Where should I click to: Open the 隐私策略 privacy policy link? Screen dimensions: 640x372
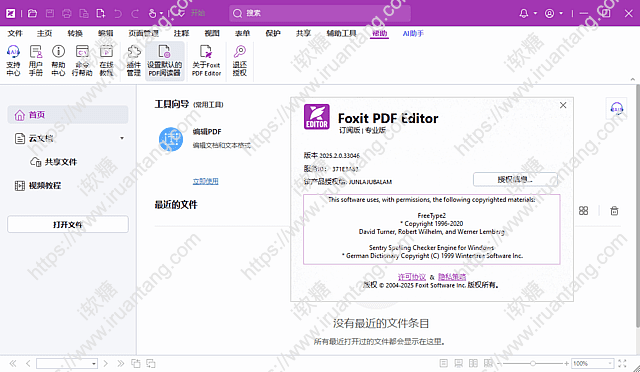pos(452,276)
